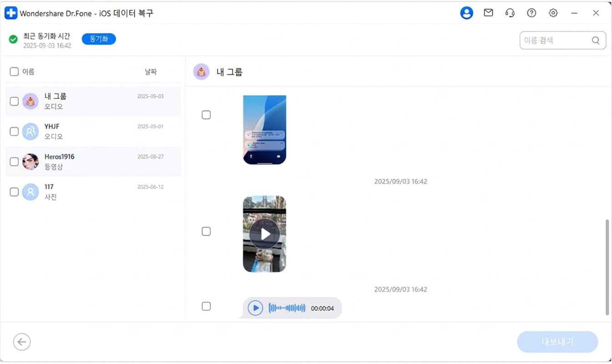Viewport: 612px width, 364px height.
Task: Click the timestamp above the audio message
Action: (x=401, y=289)
